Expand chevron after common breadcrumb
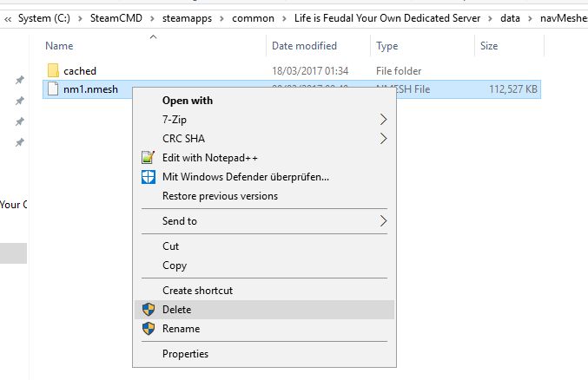Screen dimensions: 588x380 (284, 19)
